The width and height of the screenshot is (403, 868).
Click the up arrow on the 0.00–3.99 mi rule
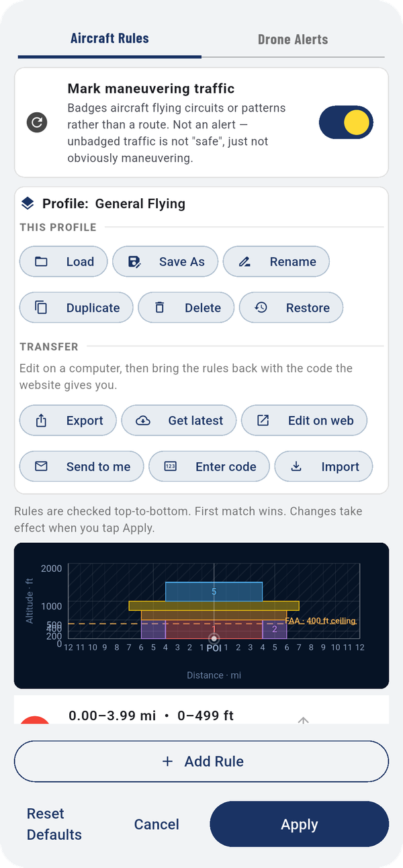click(303, 719)
